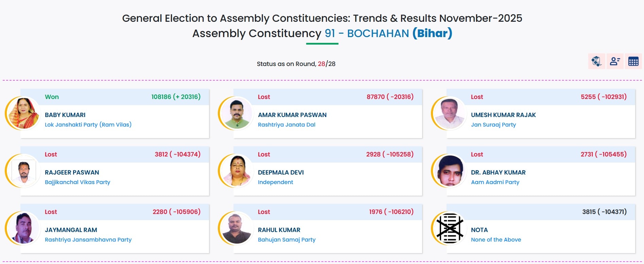Click the candidate list person icon
The height and width of the screenshot is (264, 644).
(x=615, y=61)
